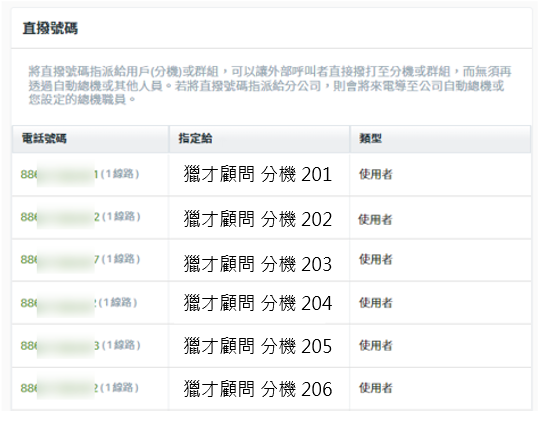Image resolution: width=540 pixels, height=424 pixels.
Task: Sort by the 電話號碼 column header
Action: pyautogui.click(x=44, y=138)
